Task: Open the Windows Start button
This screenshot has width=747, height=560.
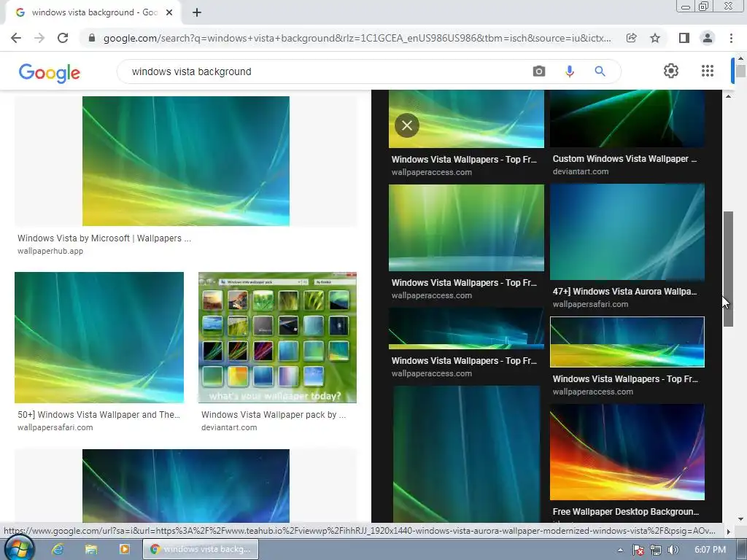Action: click(18, 549)
